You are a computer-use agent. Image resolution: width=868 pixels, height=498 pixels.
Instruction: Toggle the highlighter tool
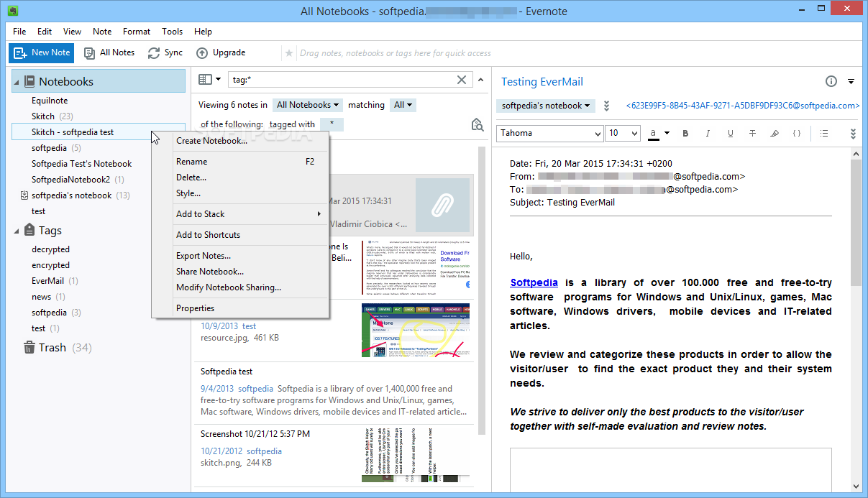point(775,134)
